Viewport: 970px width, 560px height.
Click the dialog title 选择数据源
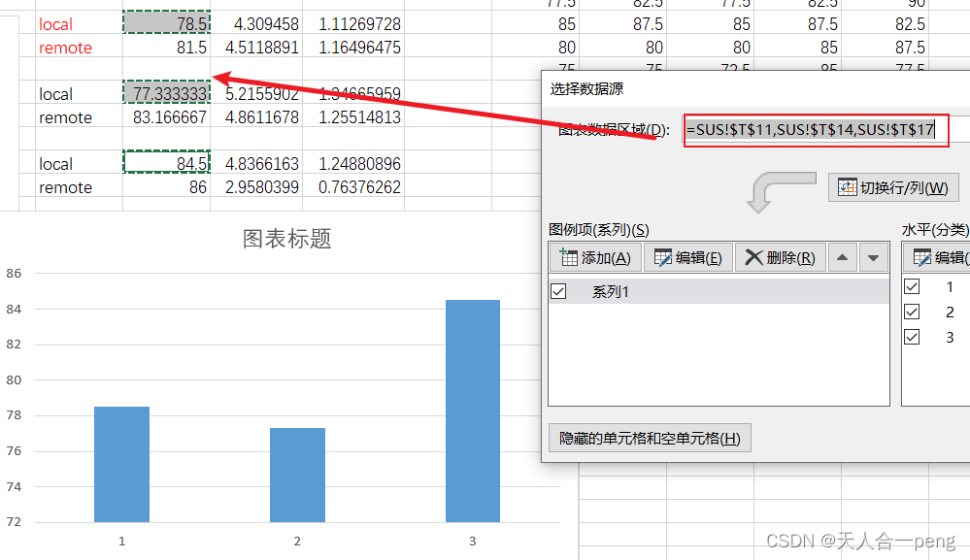pos(586,89)
